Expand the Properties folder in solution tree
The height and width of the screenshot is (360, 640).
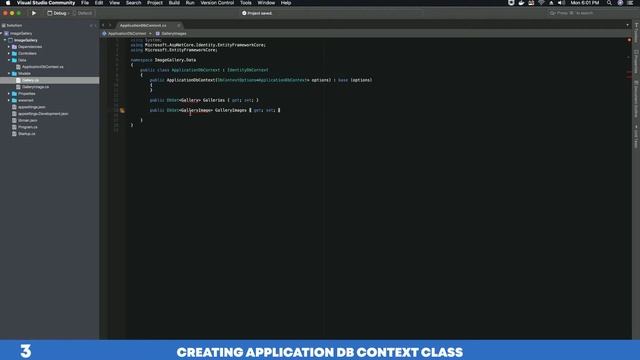coord(9,93)
